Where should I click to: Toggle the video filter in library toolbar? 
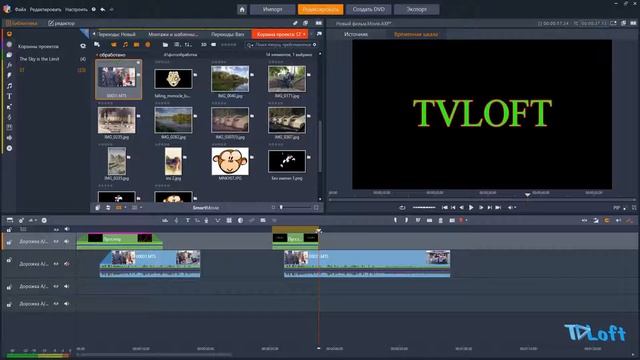tap(114, 44)
